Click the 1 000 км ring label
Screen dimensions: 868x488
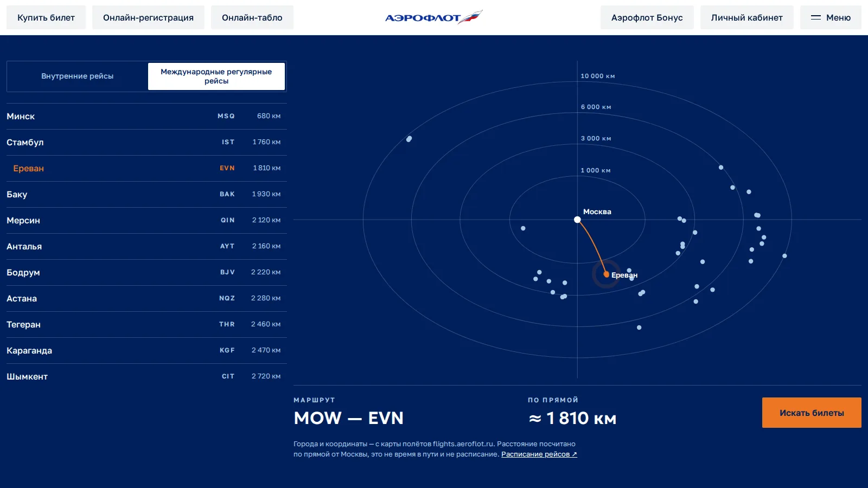click(x=596, y=170)
